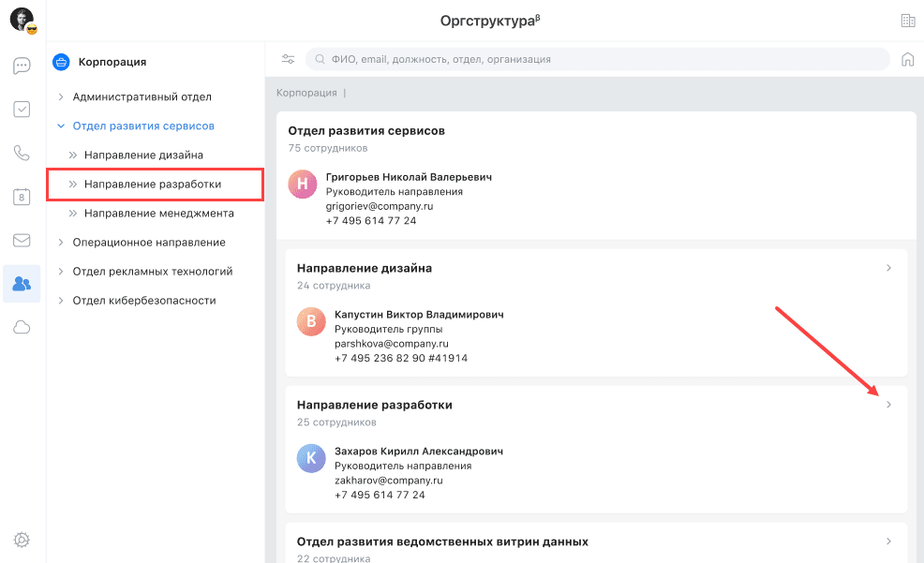Click the home icon next to search
The width and height of the screenshot is (924, 563).
tap(908, 59)
